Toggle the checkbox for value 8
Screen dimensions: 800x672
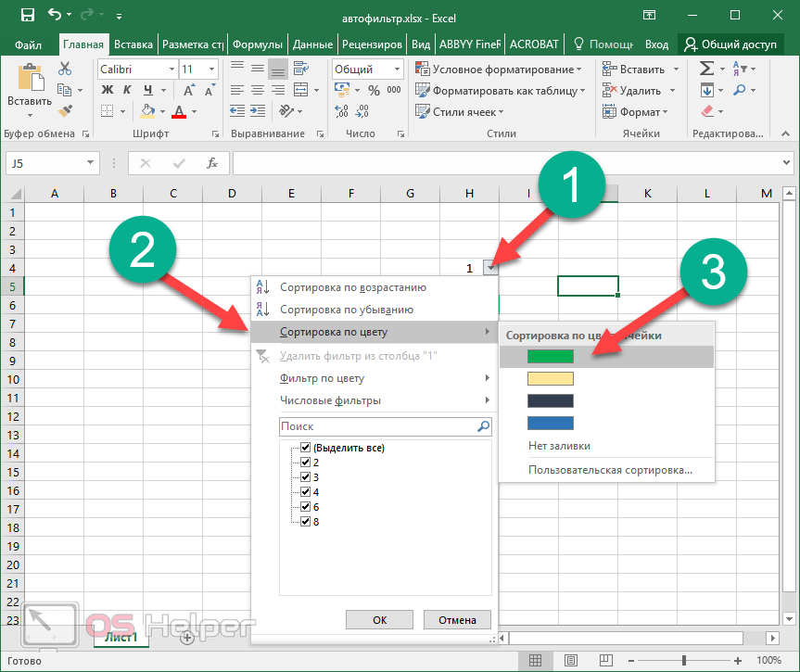(x=306, y=521)
